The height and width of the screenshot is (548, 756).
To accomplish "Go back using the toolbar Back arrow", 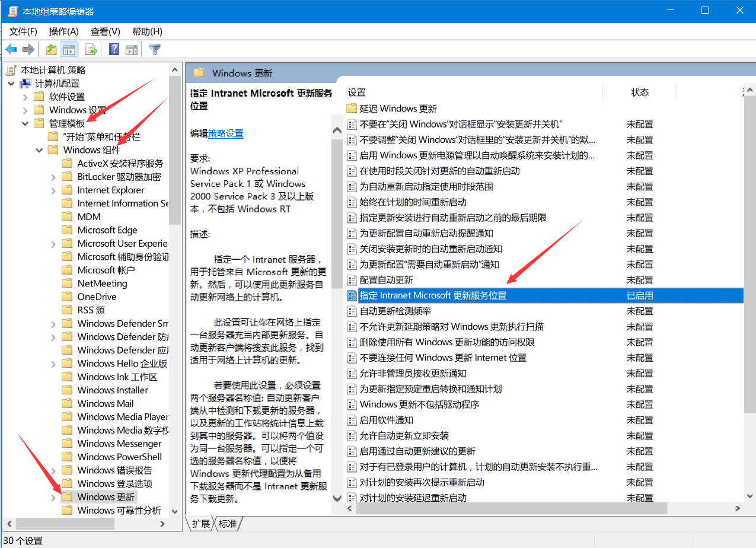I will point(11,49).
